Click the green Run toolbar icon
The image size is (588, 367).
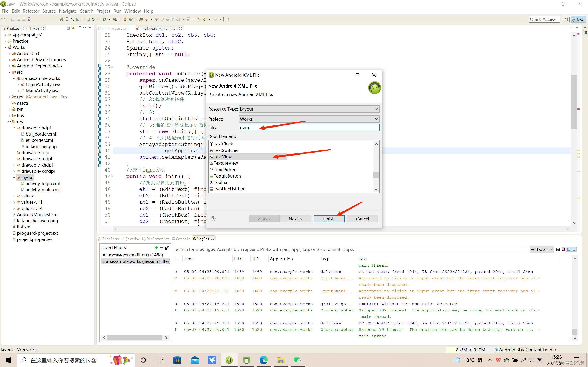(104, 19)
